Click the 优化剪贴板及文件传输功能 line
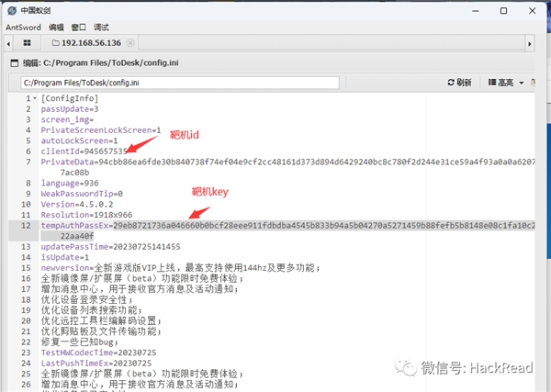This screenshot has width=551, height=392. pyautogui.click(x=101, y=331)
